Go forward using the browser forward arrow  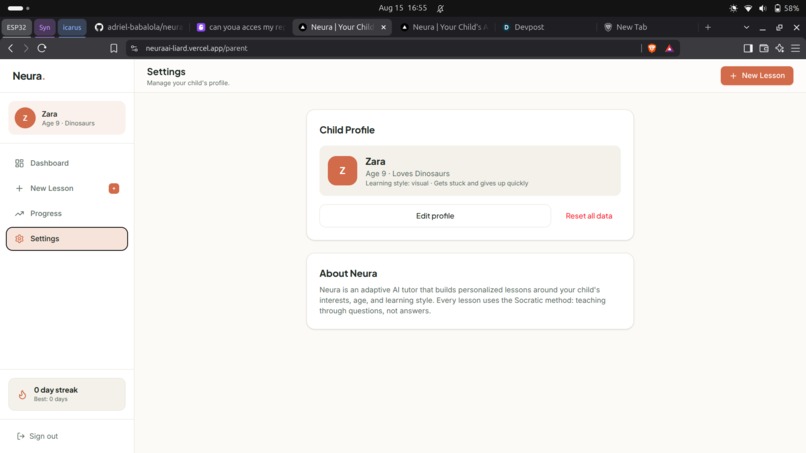point(26,48)
